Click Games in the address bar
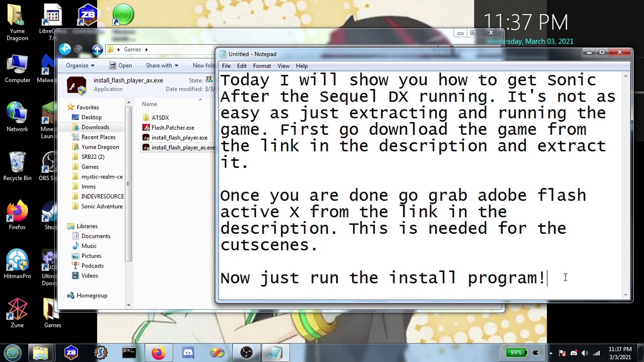This screenshot has width=644, height=362. coord(132,49)
